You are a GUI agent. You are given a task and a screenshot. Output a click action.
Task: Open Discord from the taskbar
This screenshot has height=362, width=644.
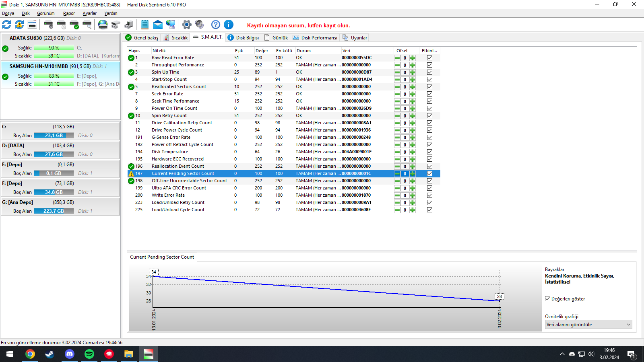(x=70, y=354)
